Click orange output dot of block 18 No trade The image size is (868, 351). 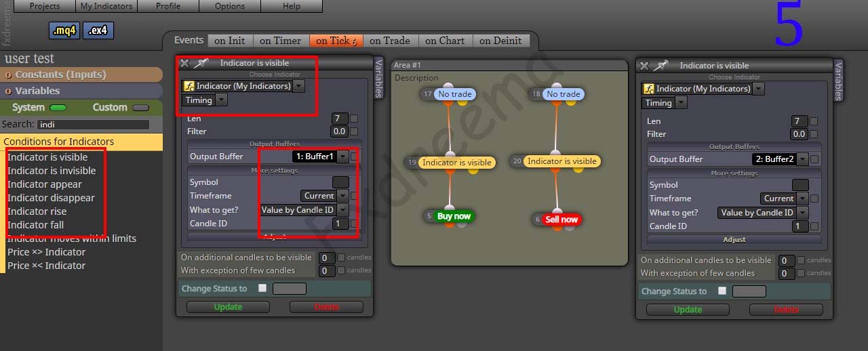point(557,103)
